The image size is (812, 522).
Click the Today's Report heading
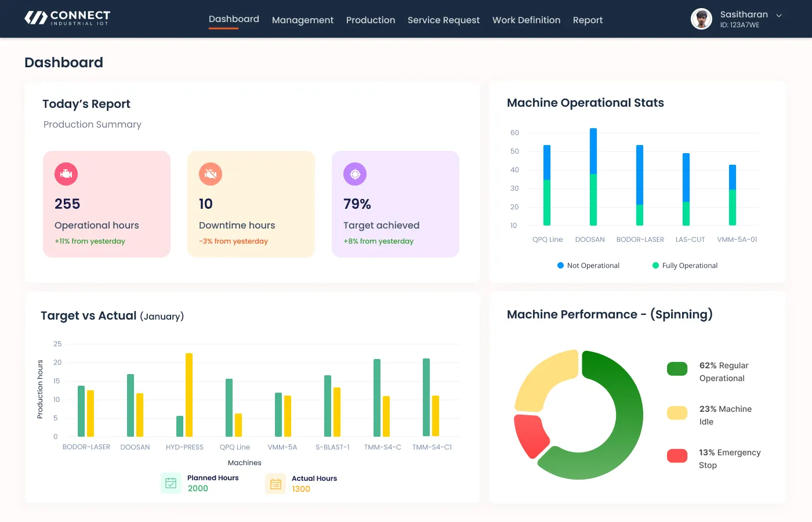click(86, 104)
